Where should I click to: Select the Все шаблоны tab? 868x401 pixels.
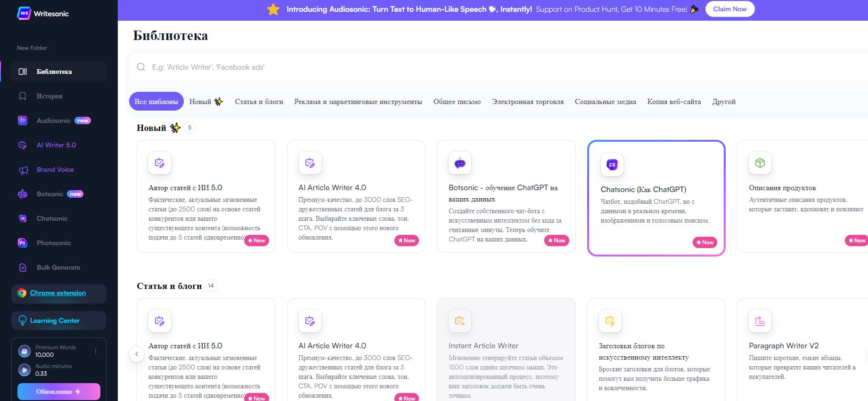pyautogui.click(x=156, y=101)
